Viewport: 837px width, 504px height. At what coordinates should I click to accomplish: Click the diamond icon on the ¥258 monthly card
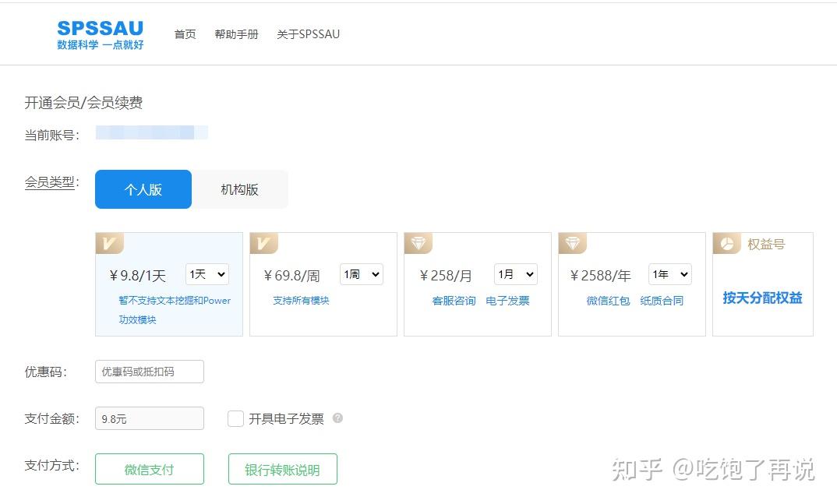(x=418, y=242)
